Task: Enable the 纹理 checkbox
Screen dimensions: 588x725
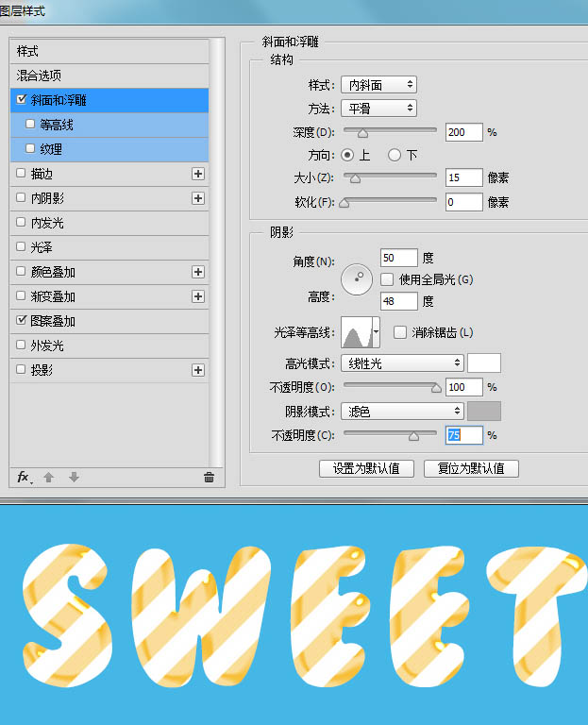Action: [x=30, y=148]
